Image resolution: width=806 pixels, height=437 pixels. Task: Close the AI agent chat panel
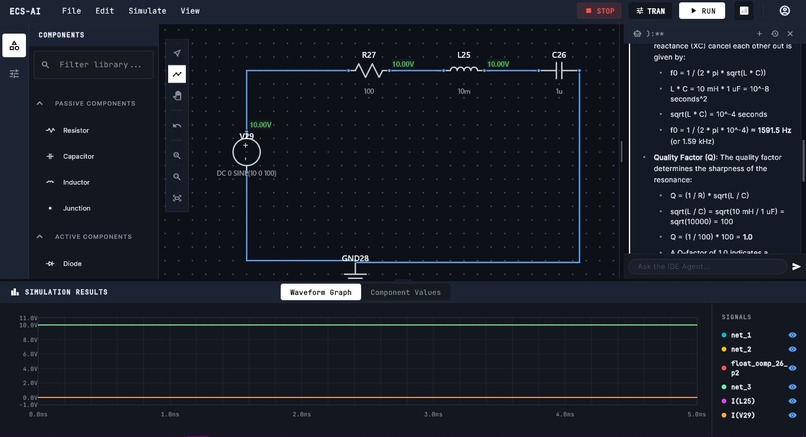pyautogui.click(x=790, y=33)
